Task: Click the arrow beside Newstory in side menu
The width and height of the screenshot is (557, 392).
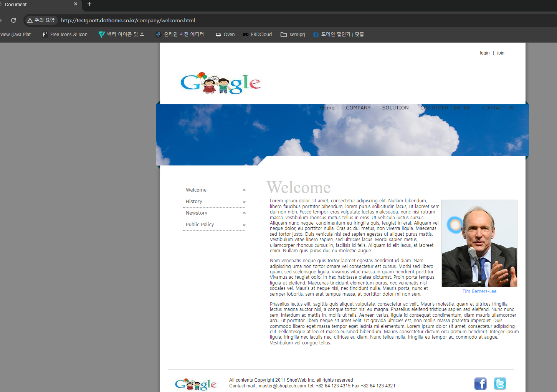Action: click(x=244, y=213)
